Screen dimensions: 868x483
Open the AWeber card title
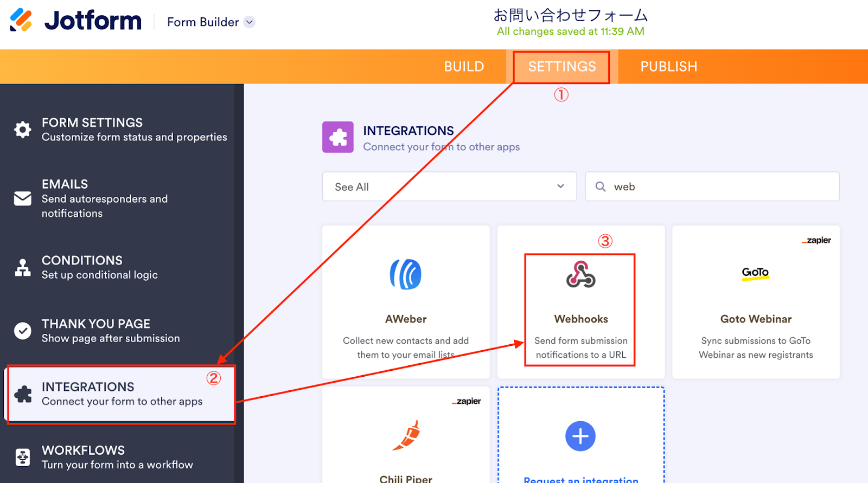pos(406,319)
